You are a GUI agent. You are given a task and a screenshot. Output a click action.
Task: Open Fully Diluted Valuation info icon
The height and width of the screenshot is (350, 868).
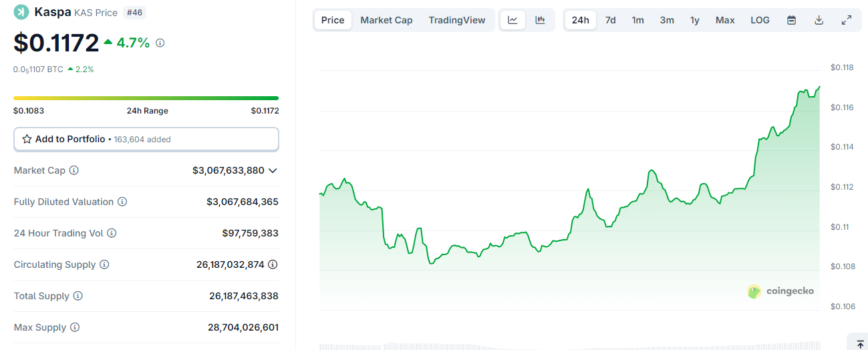point(122,202)
